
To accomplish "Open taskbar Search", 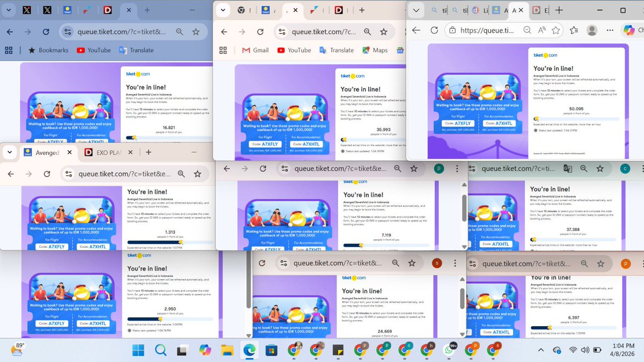I will [x=160, y=351].
